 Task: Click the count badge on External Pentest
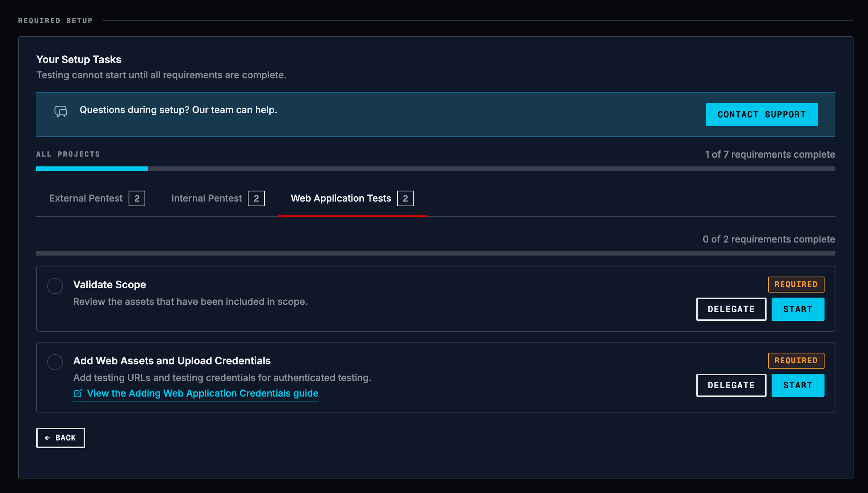[137, 198]
